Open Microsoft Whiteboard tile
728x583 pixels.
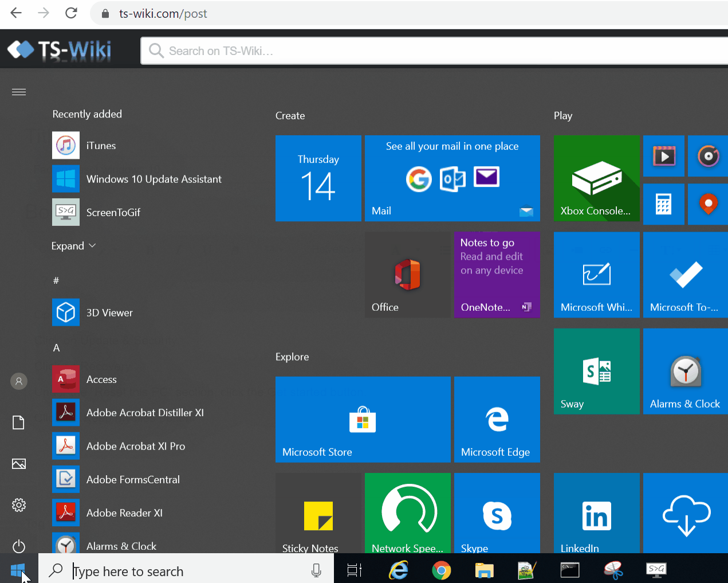tap(597, 275)
